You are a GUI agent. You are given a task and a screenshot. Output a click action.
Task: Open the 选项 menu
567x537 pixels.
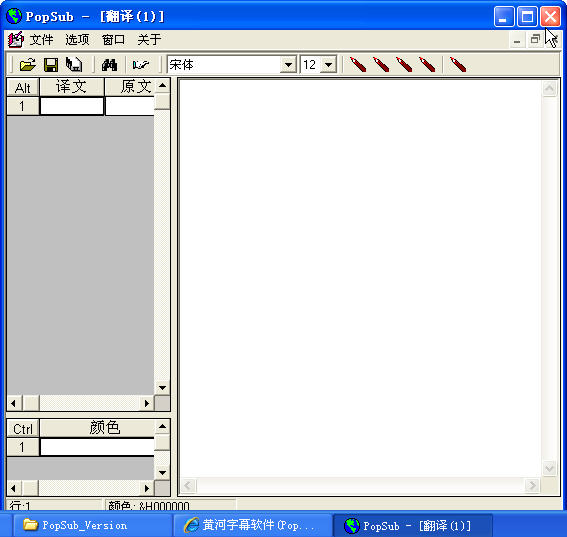pos(77,39)
